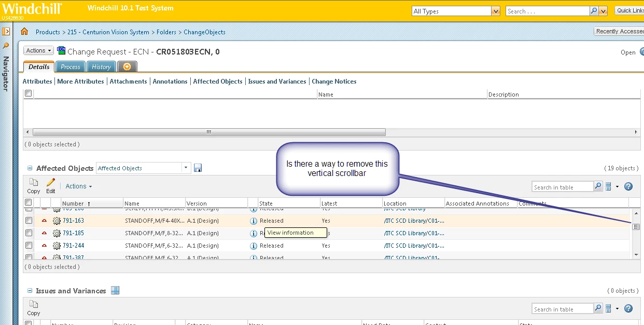Click change indicator triangle for 791-185
Screen dimensions: 644x325
coord(44,233)
